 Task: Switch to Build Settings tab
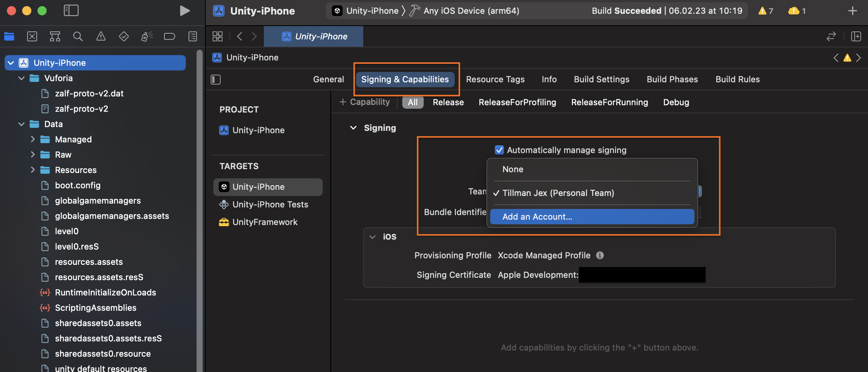point(601,79)
